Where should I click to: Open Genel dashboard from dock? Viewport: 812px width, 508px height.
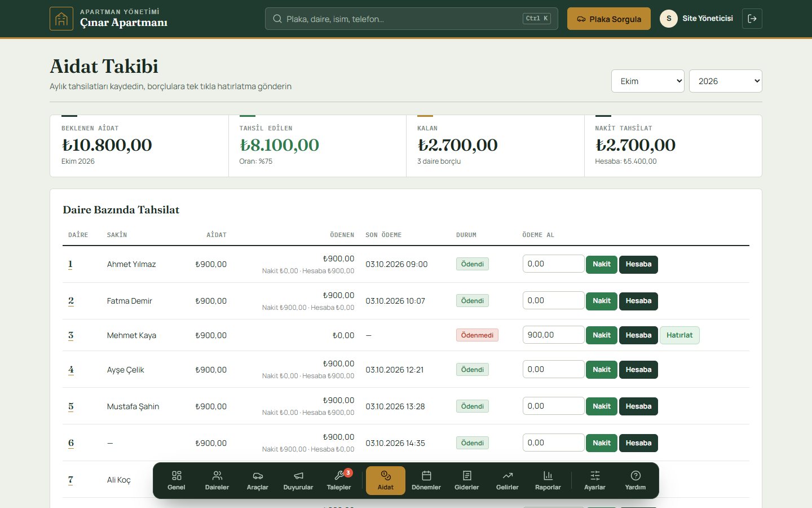click(x=176, y=480)
